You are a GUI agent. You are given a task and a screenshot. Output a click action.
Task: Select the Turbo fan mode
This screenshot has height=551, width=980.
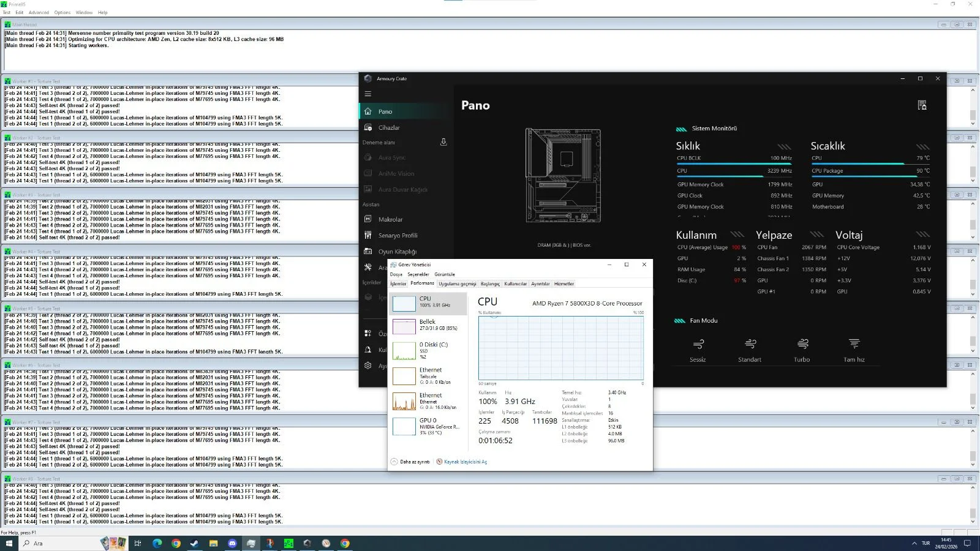pyautogui.click(x=802, y=350)
